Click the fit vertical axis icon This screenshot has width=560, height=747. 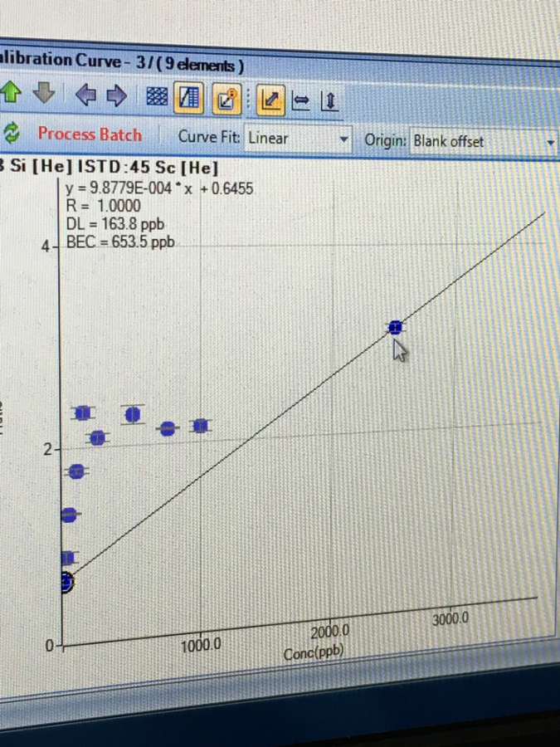[x=329, y=101]
